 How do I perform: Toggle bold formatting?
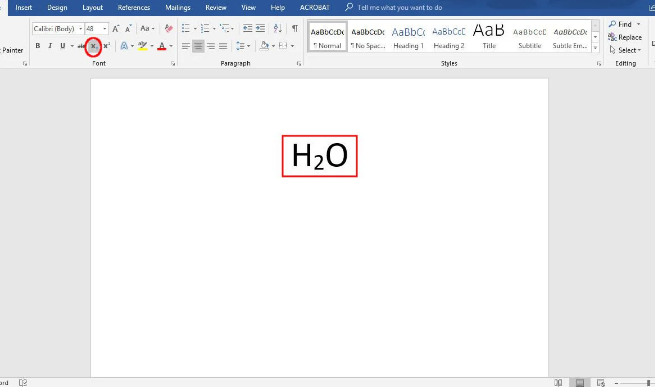[x=38, y=46]
